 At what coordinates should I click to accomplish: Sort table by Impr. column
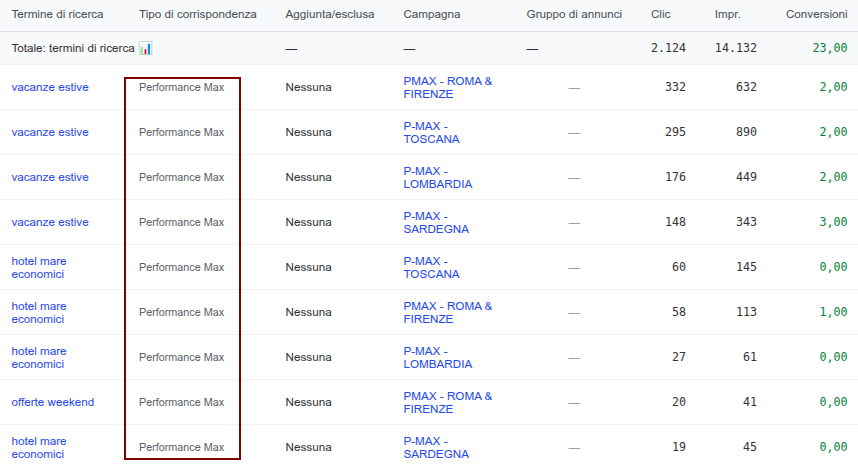tap(727, 14)
